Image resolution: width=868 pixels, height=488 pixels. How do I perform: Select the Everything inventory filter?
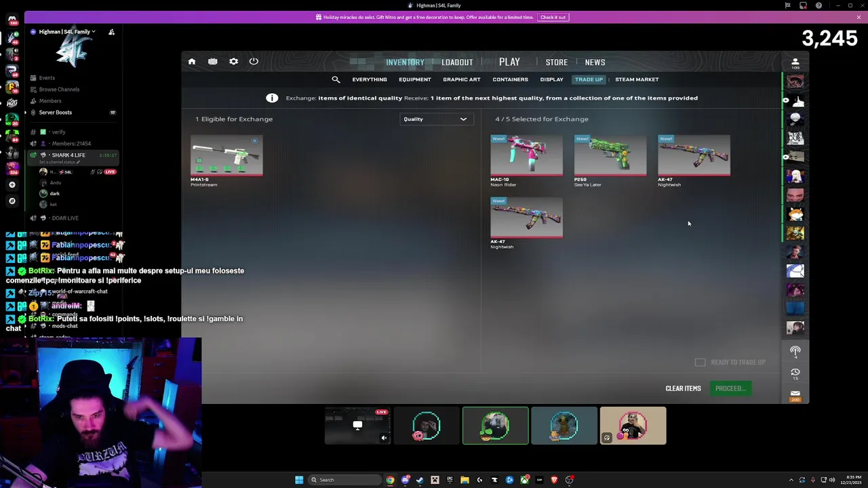[370, 79]
